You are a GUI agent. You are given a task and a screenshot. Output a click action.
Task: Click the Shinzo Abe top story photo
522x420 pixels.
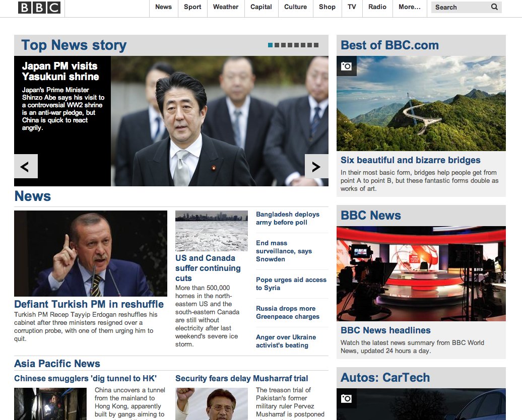click(220, 121)
